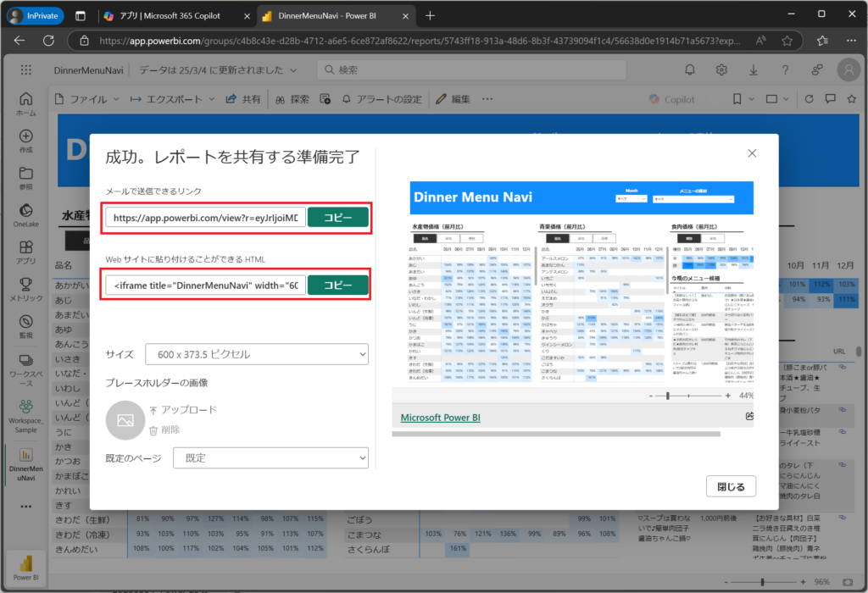Screen dimensions: 868x593
Task: Open the app launcher grid icon
Action: click(x=25, y=70)
